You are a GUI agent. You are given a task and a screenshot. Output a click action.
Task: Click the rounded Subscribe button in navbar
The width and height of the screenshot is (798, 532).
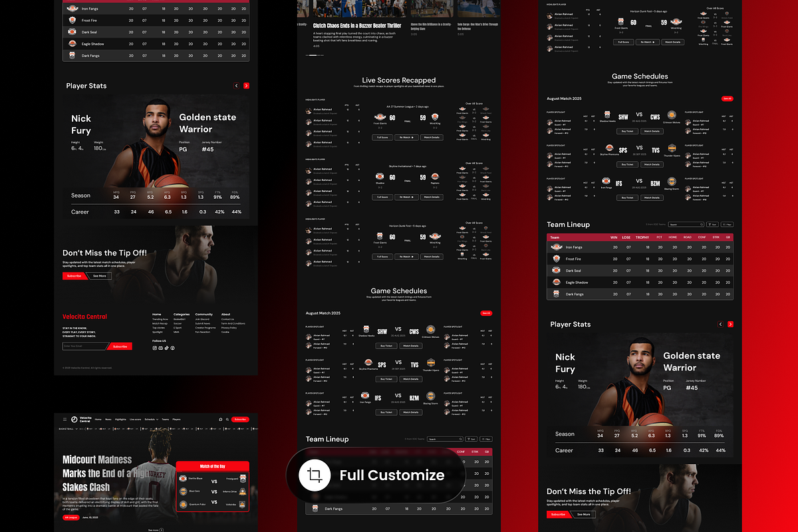[240, 420]
